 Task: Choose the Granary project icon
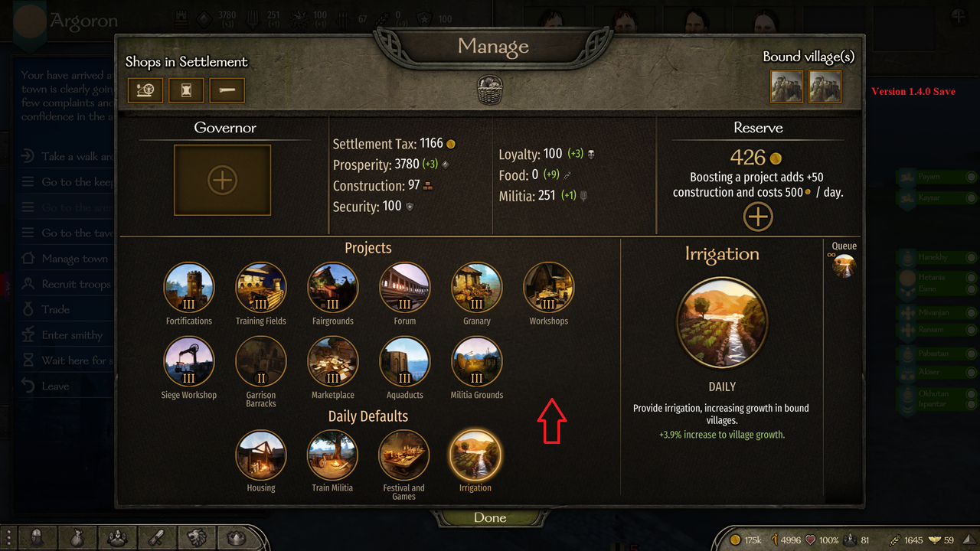(477, 288)
